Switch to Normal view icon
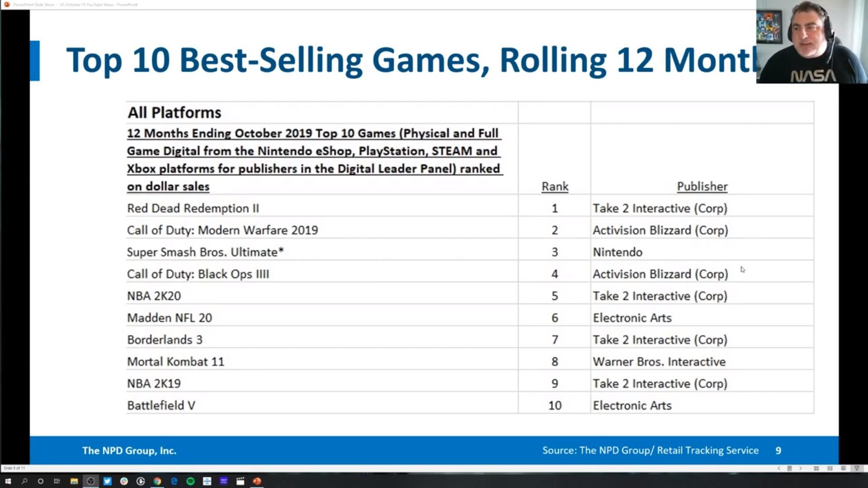Image resolution: width=868 pixels, height=488 pixels. tap(816, 468)
